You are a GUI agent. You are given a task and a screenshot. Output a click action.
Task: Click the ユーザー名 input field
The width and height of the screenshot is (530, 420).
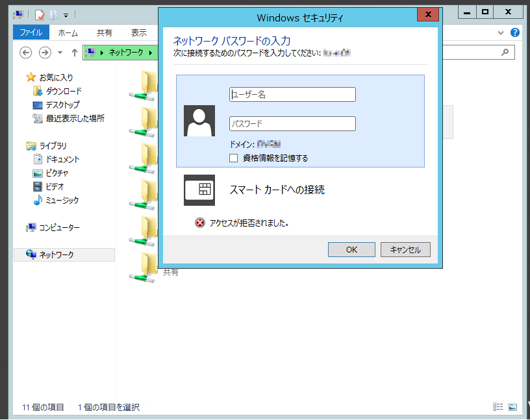pos(292,94)
